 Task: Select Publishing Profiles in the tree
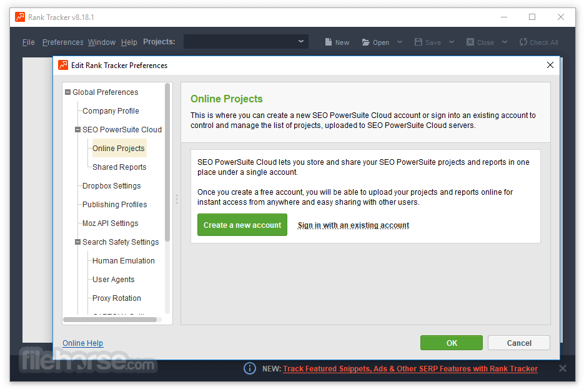[x=115, y=204]
